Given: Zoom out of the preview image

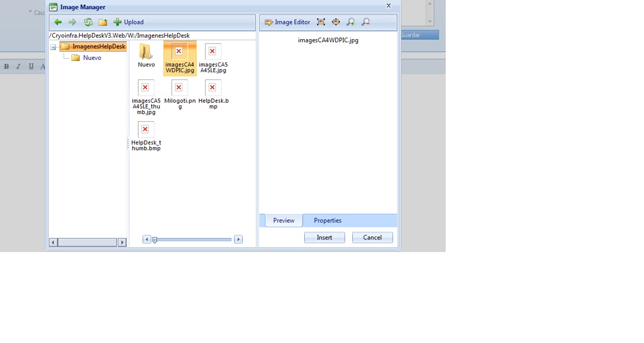Looking at the screenshot, I should (x=366, y=22).
